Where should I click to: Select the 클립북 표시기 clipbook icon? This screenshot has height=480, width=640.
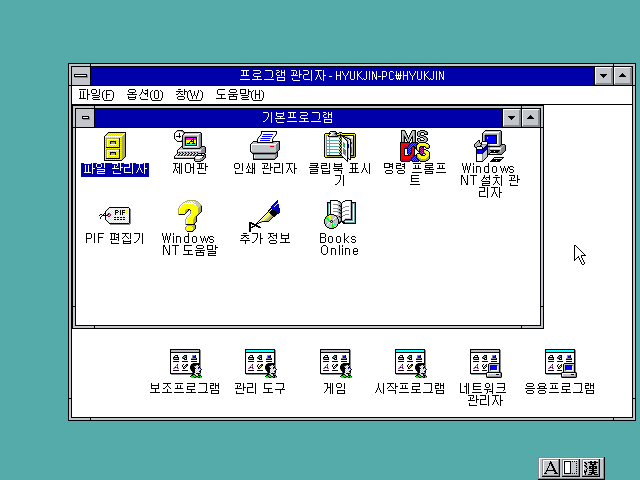(x=340, y=146)
